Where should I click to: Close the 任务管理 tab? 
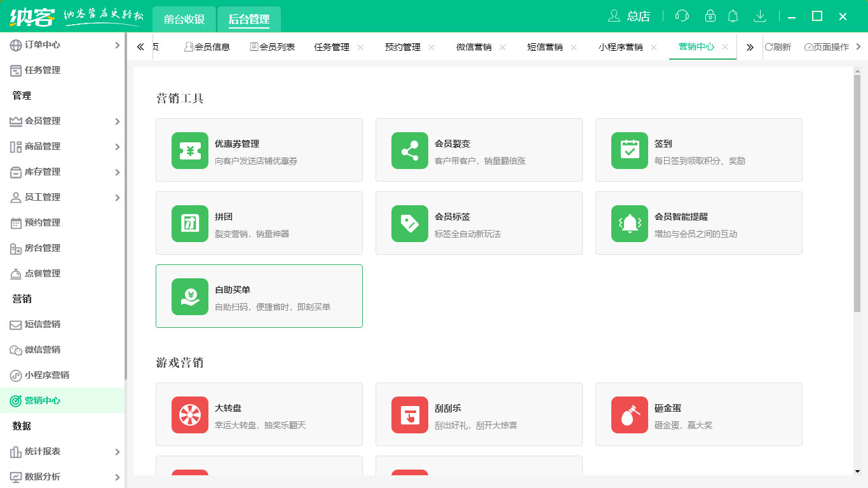point(360,47)
